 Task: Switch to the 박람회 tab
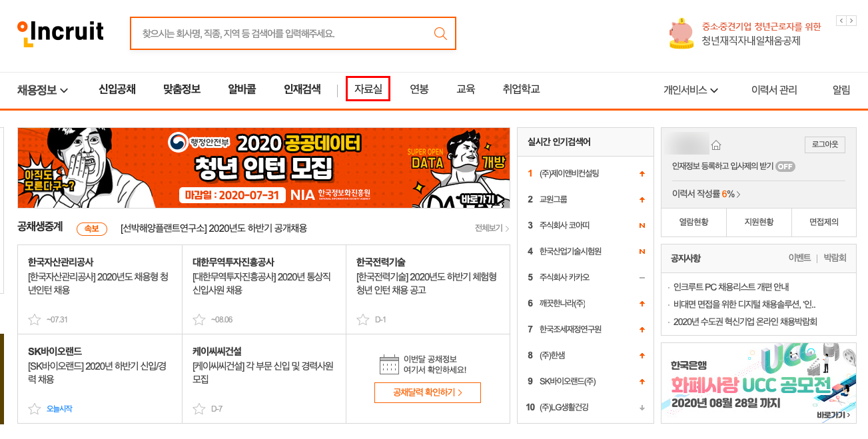coord(835,258)
